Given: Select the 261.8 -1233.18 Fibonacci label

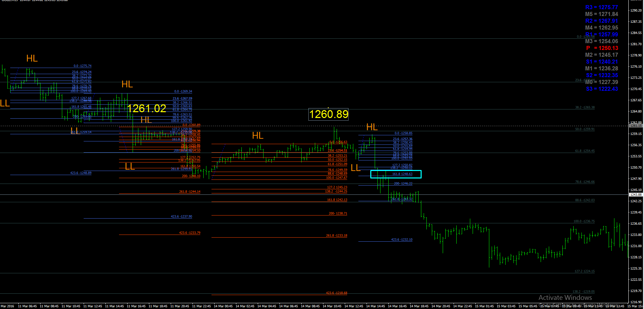Looking at the screenshot, I should (337, 236).
